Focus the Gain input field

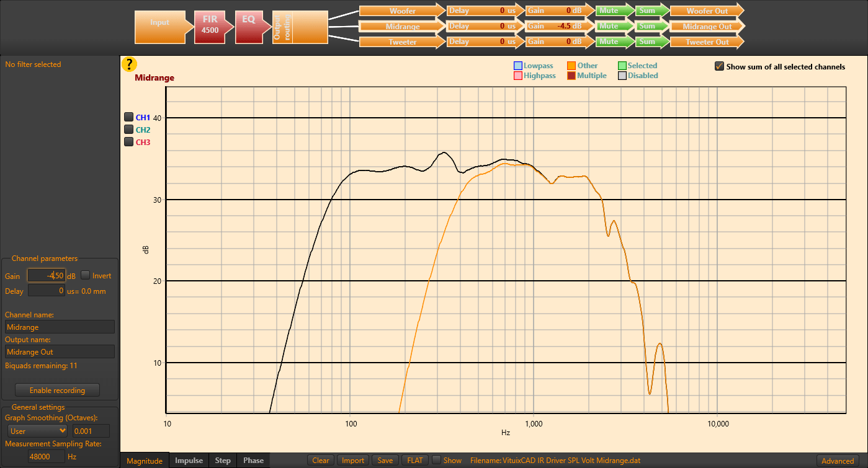pyautogui.click(x=47, y=275)
